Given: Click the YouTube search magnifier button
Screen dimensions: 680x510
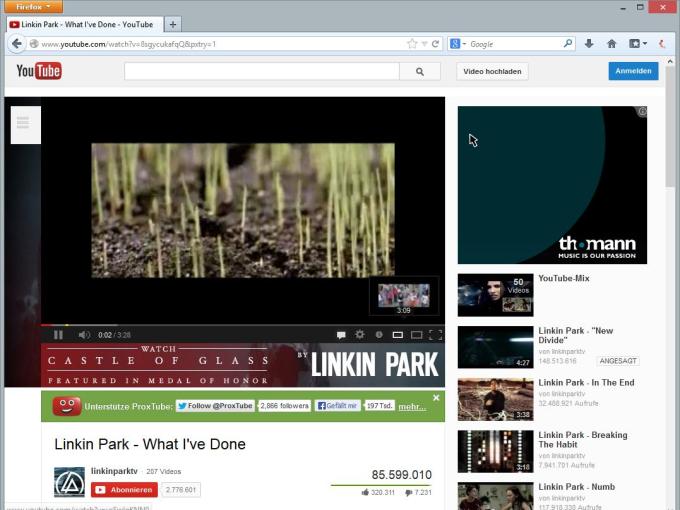Looking at the screenshot, I should coord(419,71).
